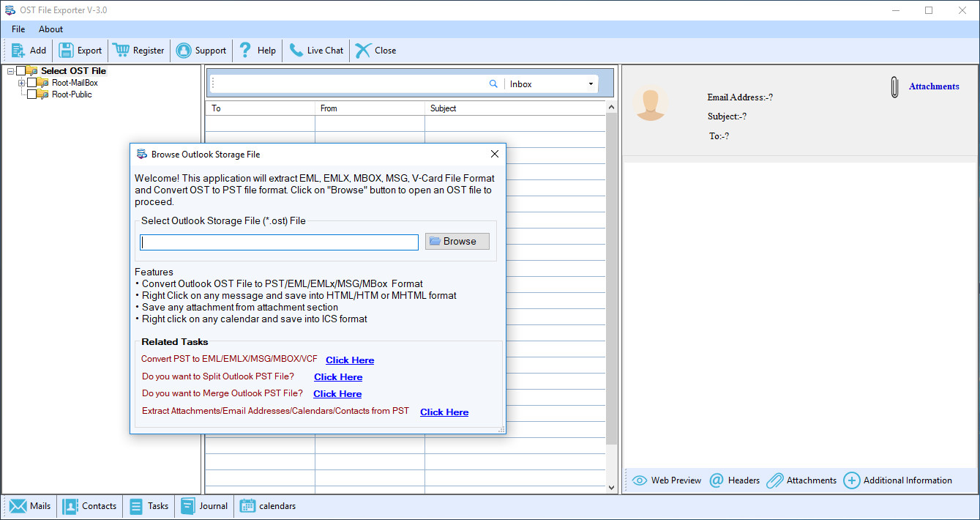Select the Root-Public folder label

pyautogui.click(x=72, y=94)
